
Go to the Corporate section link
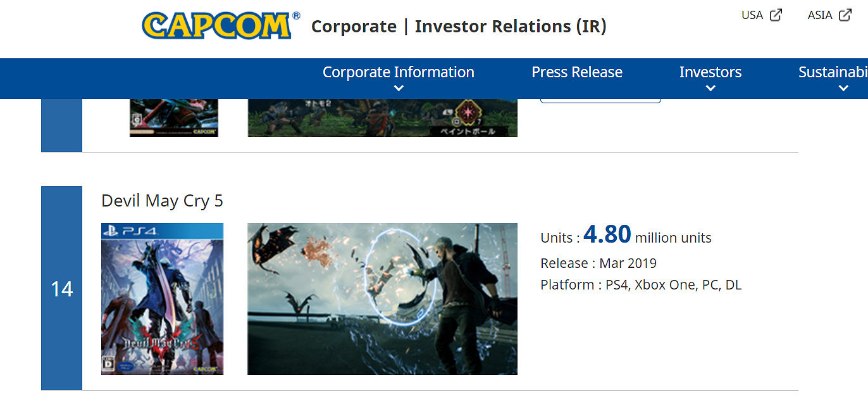tap(354, 27)
